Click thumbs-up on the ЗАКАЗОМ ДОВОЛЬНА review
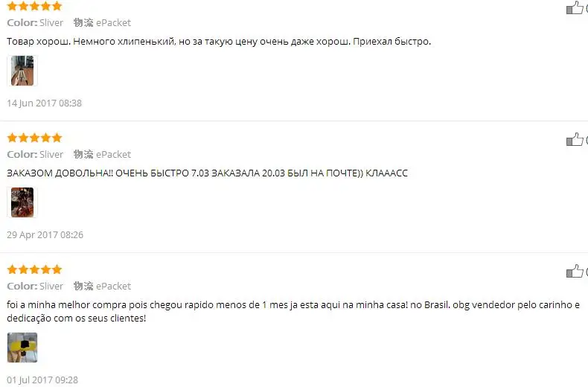Image resolution: width=588 pixels, height=387 pixels. 575,139
